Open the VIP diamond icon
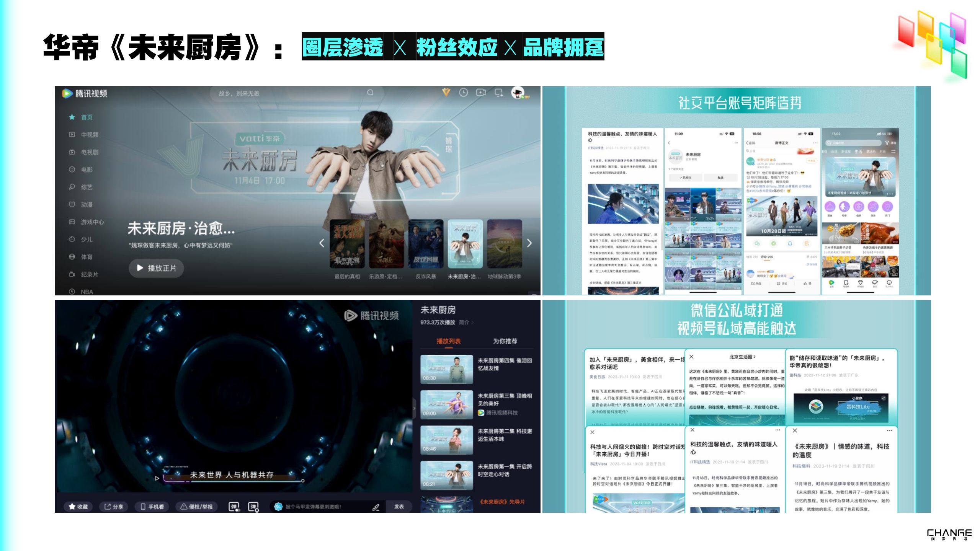980x551 pixels. click(446, 92)
